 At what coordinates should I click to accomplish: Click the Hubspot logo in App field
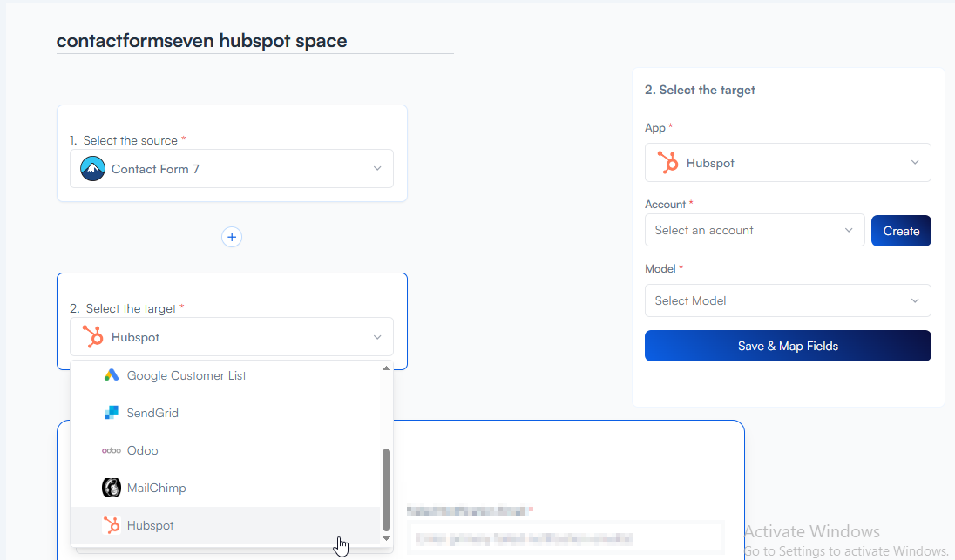pos(667,163)
